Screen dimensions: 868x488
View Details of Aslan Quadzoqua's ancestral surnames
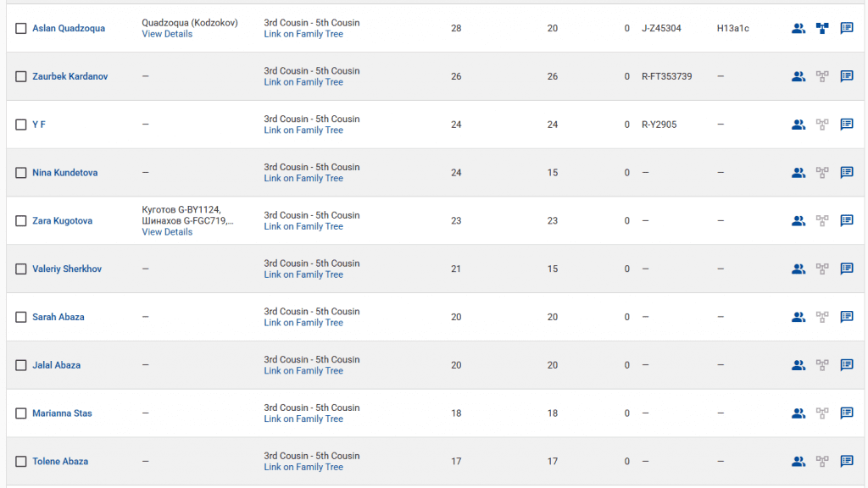pos(167,34)
